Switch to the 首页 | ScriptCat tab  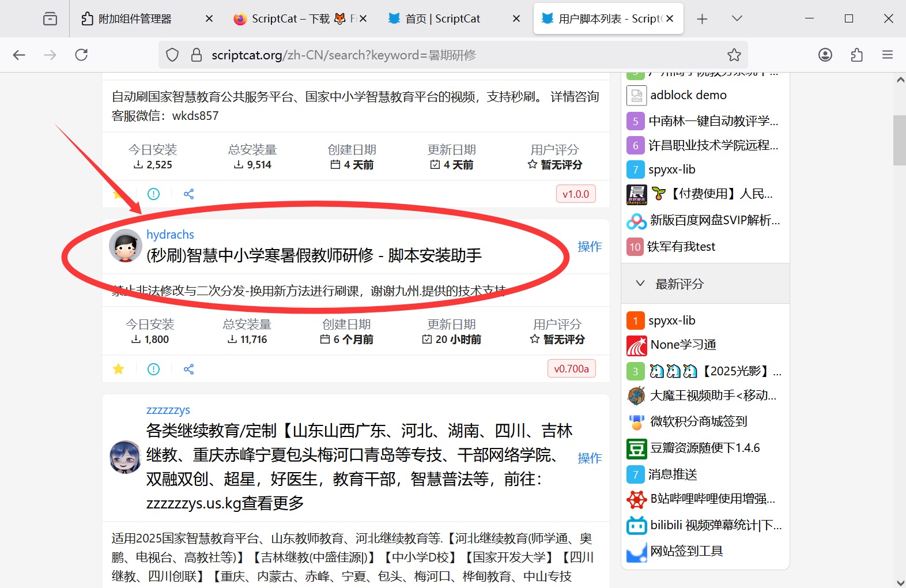point(444,19)
